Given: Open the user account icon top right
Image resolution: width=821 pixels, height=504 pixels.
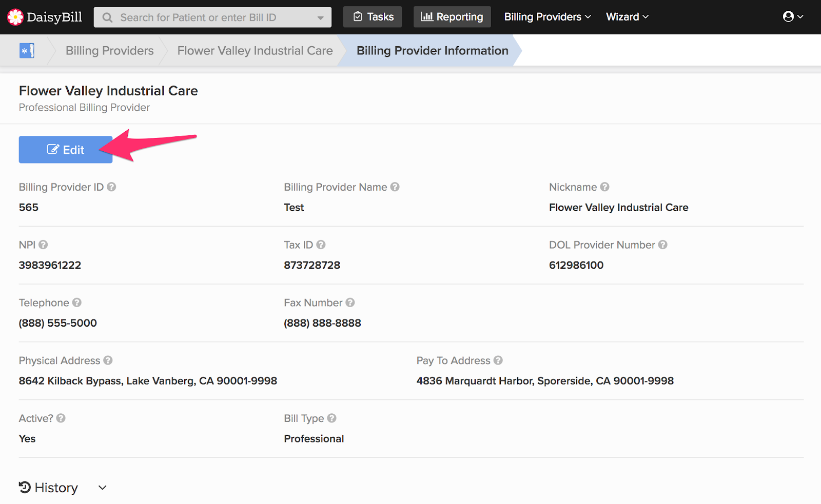Looking at the screenshot, I should coord(790,16).
